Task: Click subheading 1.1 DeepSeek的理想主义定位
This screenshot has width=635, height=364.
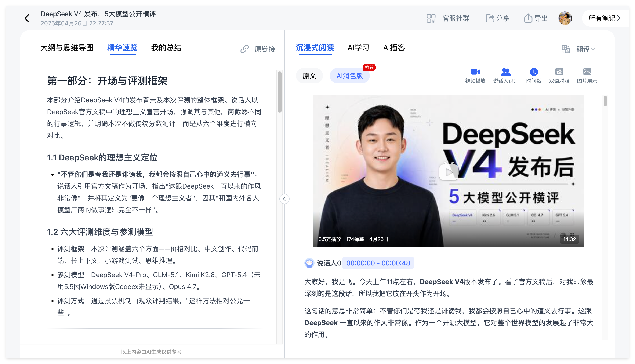Action: (102, 157)
